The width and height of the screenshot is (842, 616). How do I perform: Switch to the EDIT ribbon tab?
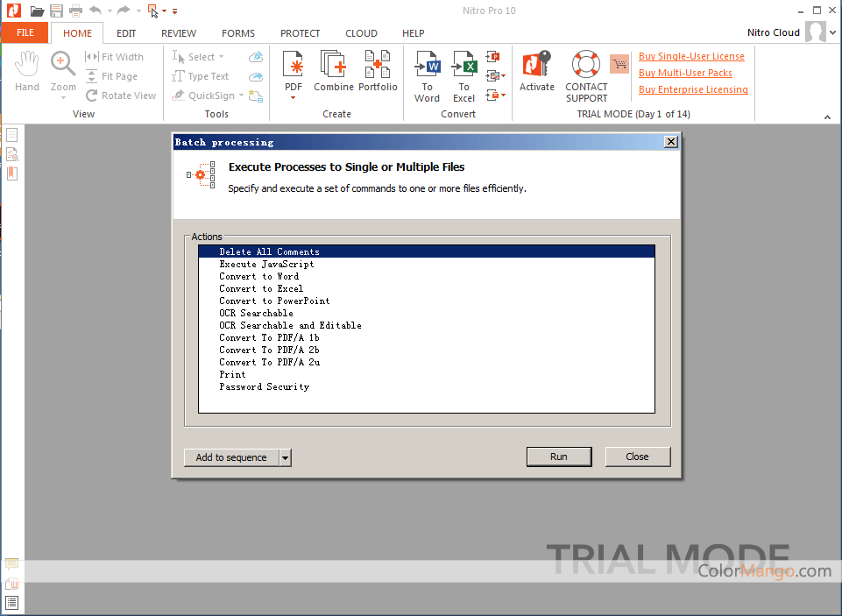[126, 33]
